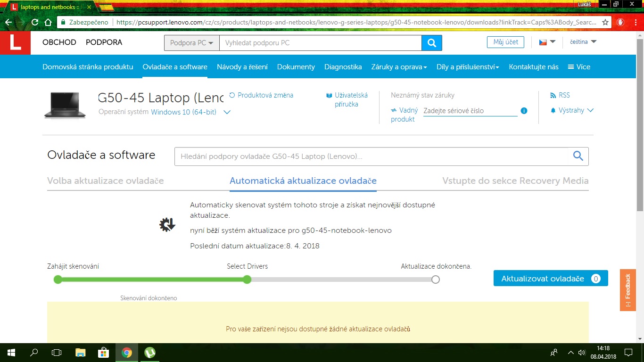The width and height of the screenshot is (644, 362).
Task: Click the serial number info icon
Action: click(x=524, y=111)
